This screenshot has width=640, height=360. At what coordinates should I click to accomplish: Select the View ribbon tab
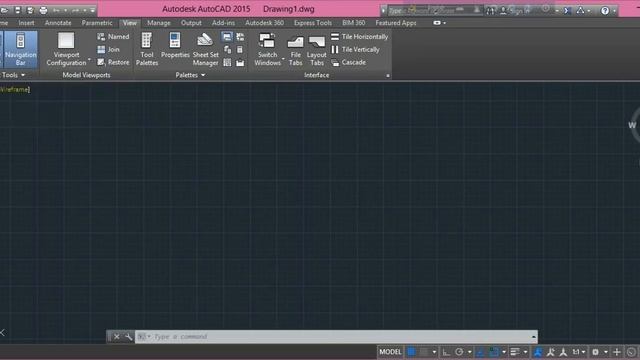pyautogui.click(x=130, y=23)
